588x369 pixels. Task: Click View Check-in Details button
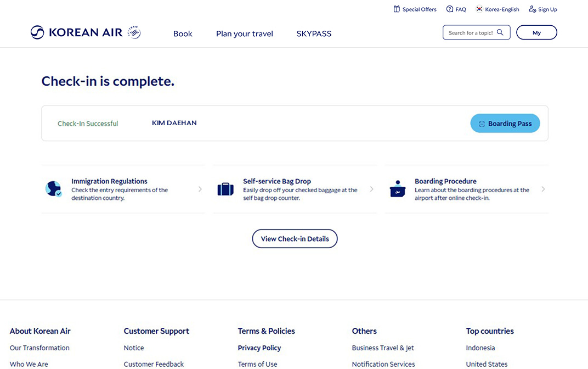(x=295, y=239)
